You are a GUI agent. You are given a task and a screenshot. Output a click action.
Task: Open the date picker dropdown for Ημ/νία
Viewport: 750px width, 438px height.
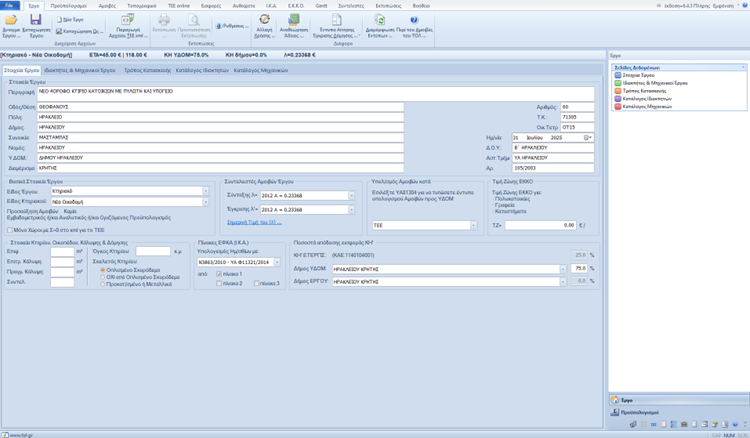[x=589, y=137]
